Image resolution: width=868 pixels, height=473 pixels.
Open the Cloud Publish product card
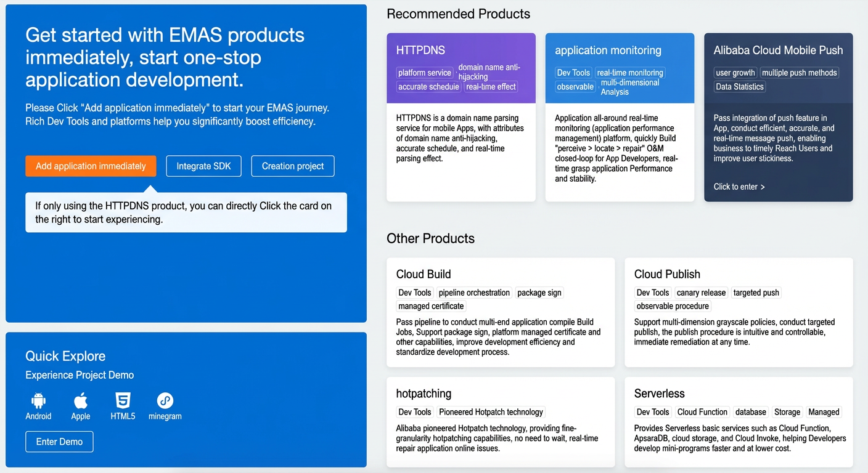(739, 312)
